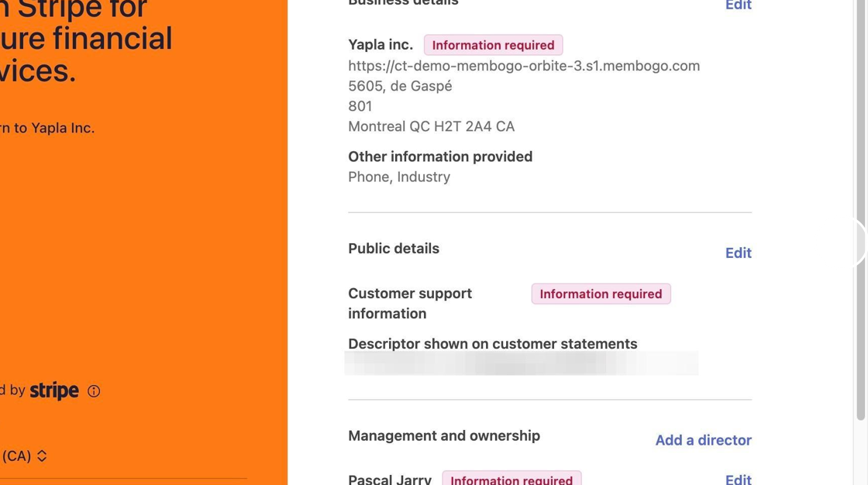Click the blurred statement descriptor field

coord(522,364)
